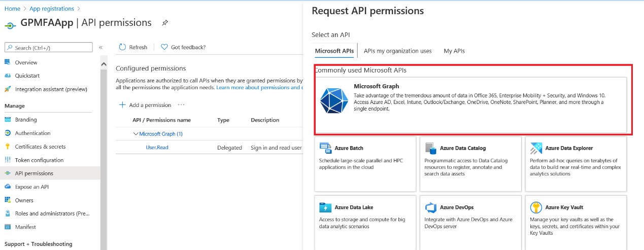Click the Azure Key Vault icon
Viewport: 644px width, 250px height.
tap(536, 207)
